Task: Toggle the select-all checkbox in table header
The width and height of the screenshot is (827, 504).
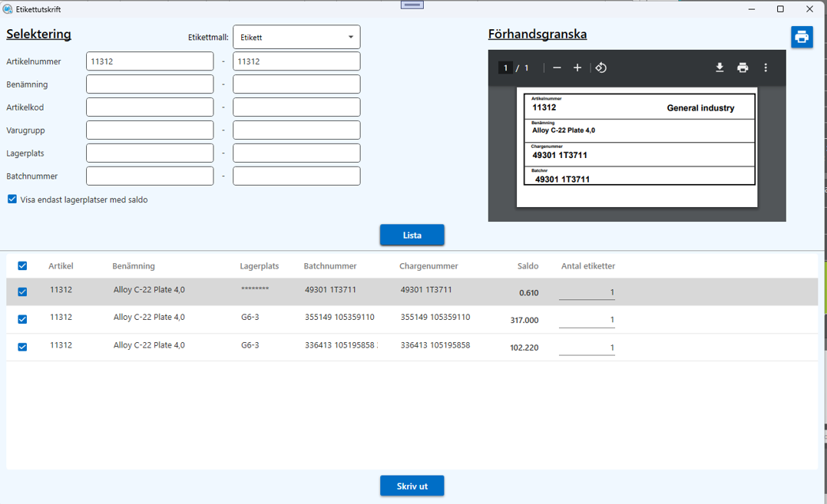Action: click(x=22, y=266)
